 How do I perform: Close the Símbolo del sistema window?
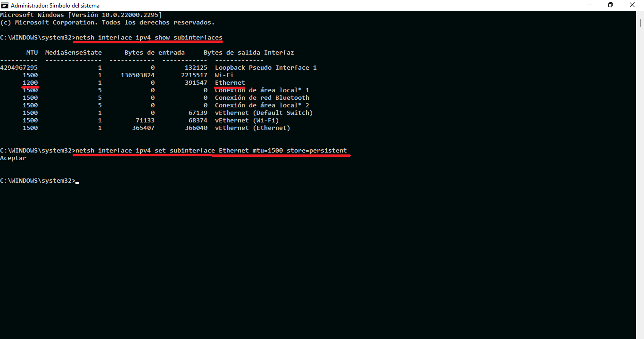pos(633,5)
